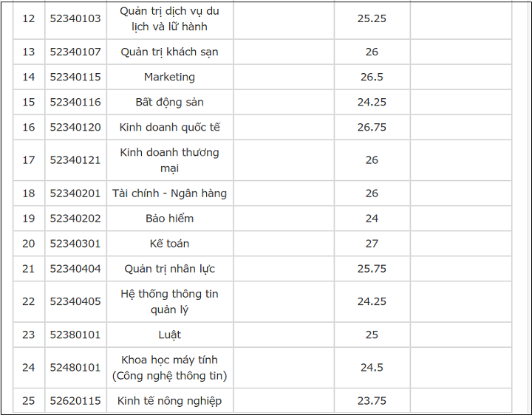The image size is (532, 415).
Task: Click the Kinh doanh quốc tế cell
Action: [x=169, y=127]
